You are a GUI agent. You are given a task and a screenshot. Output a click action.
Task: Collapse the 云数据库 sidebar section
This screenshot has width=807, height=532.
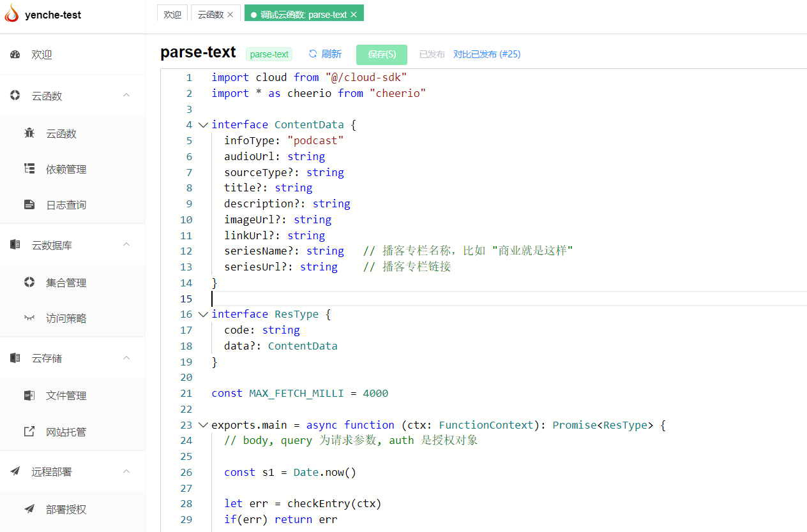click(x=126, y=244)
